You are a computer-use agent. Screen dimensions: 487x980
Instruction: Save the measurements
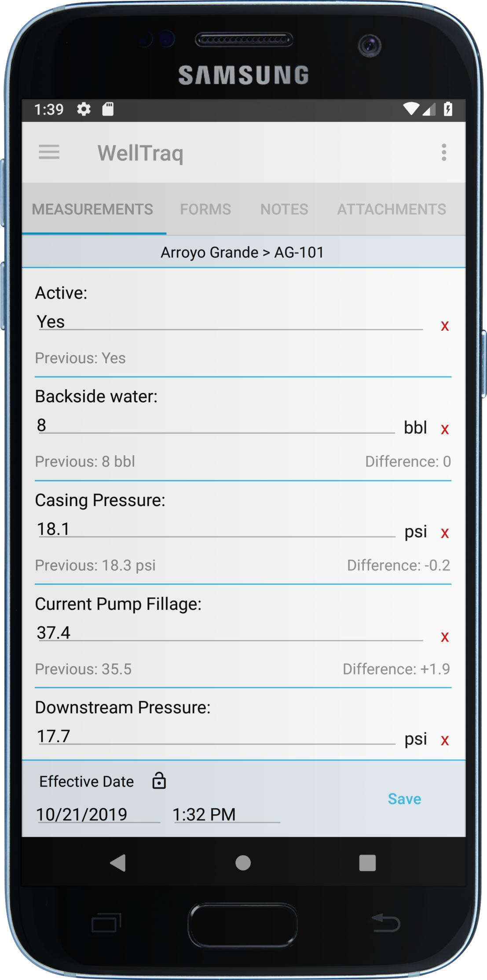(404, 799)
